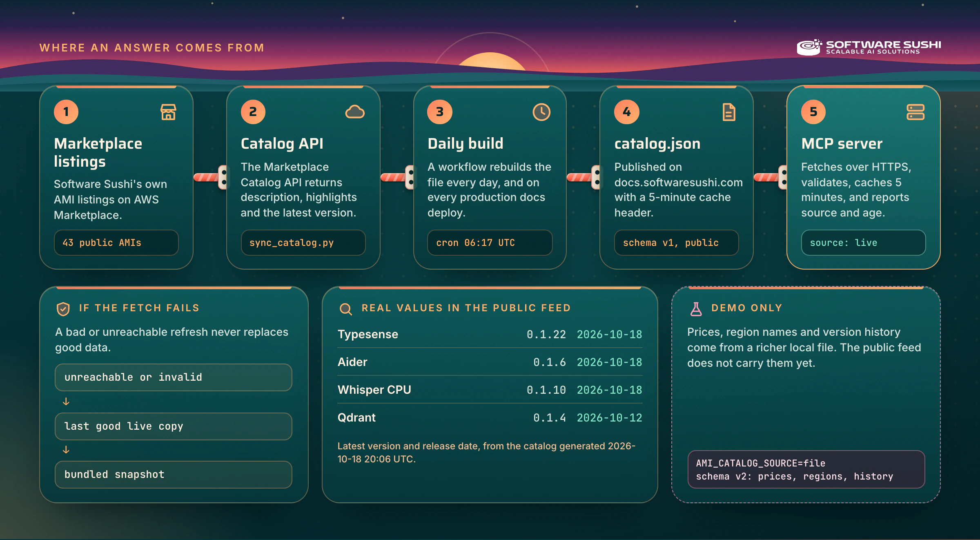
Task: Select the 'cron 06:17 UTC' code chip
Action: tap(490, 243)
